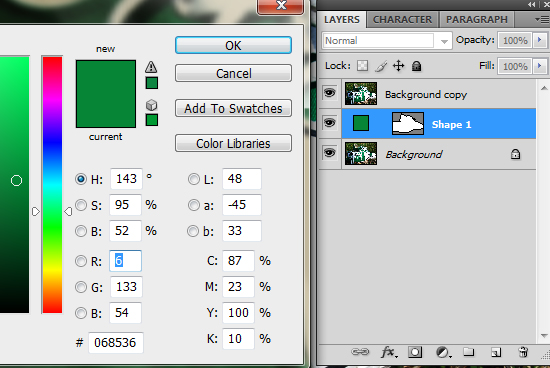Click lock transparent pixels icon
This screenshot has height=368, width=550.
(362, 66)
